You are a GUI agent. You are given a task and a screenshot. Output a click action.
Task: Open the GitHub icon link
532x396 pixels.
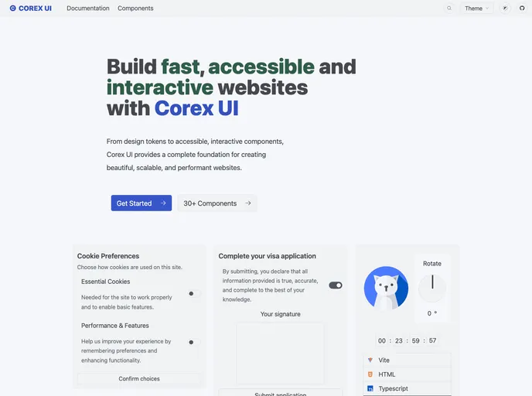click(x=522, y=9)
